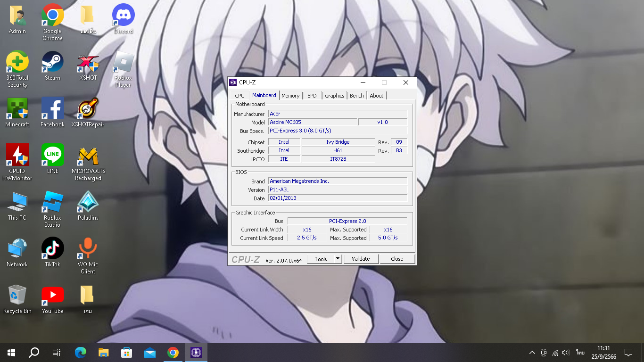Open taskbar Search
The width and height of the screenshot is (644, 362).
pos(34,353)
